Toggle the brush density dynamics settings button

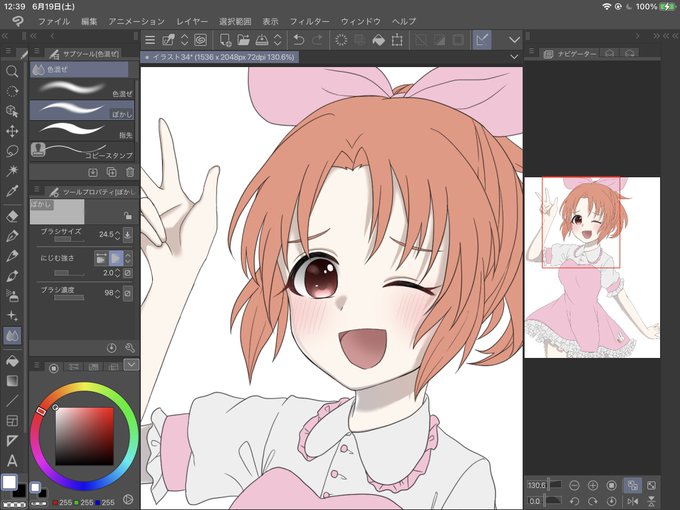pyautogui.click(x=128, y=293)
